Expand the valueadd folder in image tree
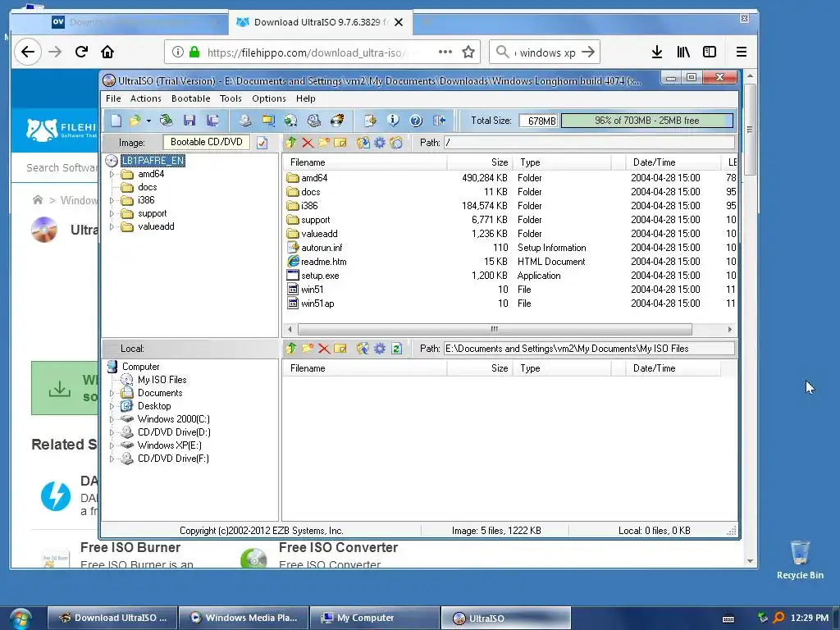 112,226
